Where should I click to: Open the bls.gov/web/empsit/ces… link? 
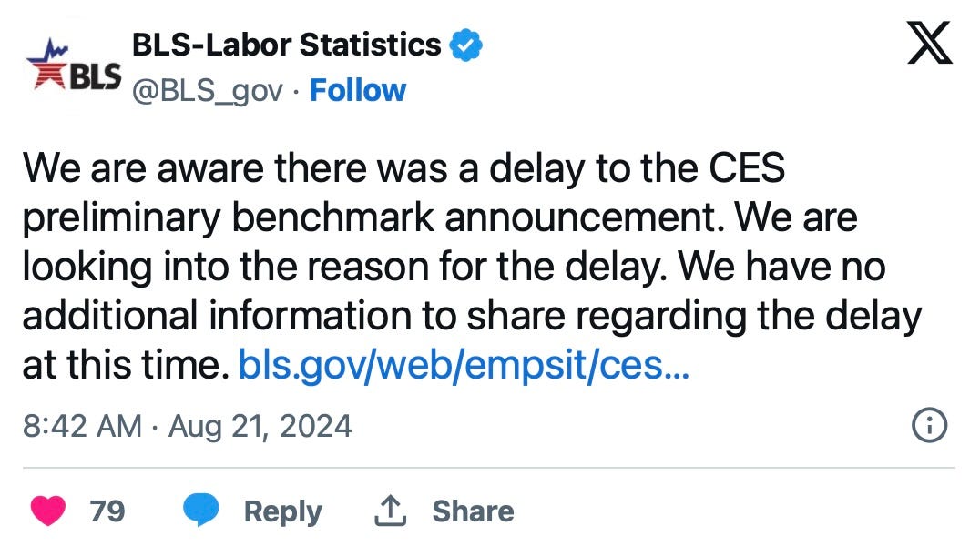(x=464, y=366)
